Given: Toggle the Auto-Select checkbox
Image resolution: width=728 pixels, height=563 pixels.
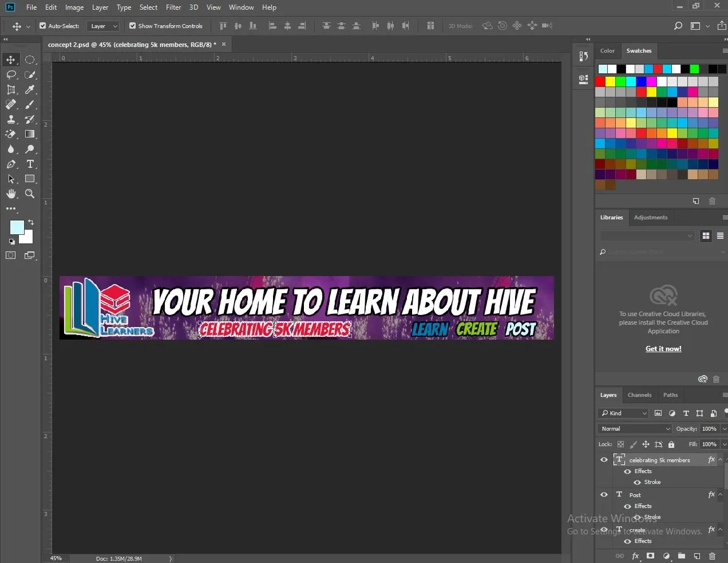Looking at the screenshot, I should [x=43, y=26].
